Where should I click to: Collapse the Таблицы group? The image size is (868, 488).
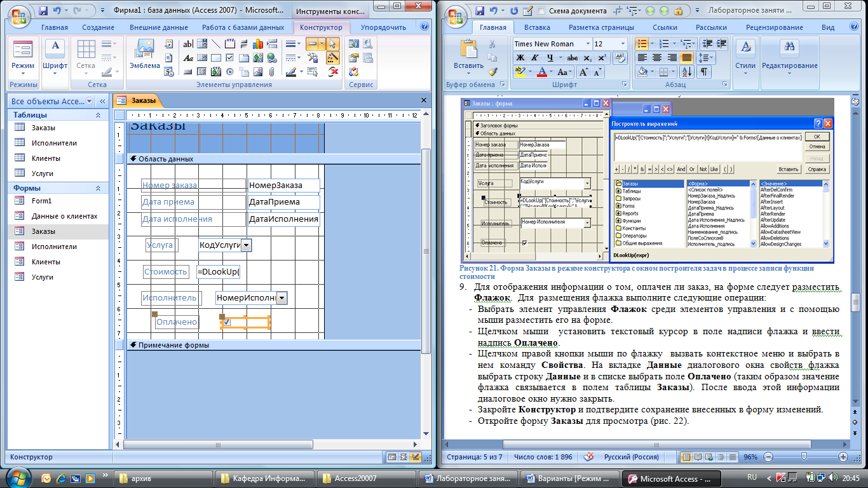click(98, 115)
